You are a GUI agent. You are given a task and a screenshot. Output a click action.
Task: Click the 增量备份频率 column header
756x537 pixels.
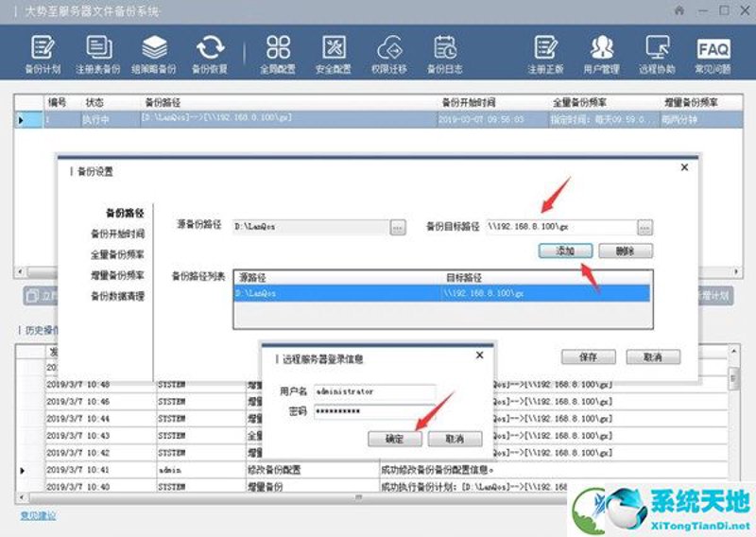[700, 102]
